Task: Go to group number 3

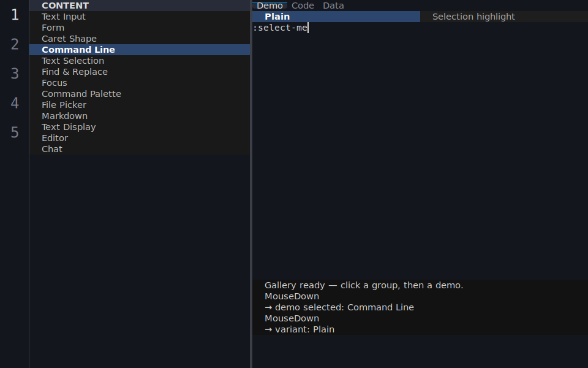Action: pyautogui.click(x=15, y=74)
